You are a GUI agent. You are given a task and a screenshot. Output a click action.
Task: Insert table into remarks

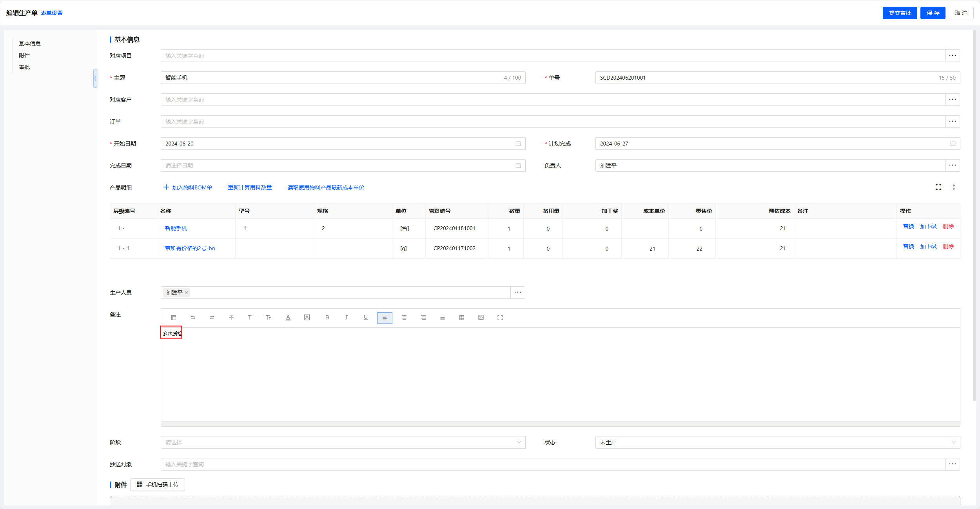pos(462,318)
